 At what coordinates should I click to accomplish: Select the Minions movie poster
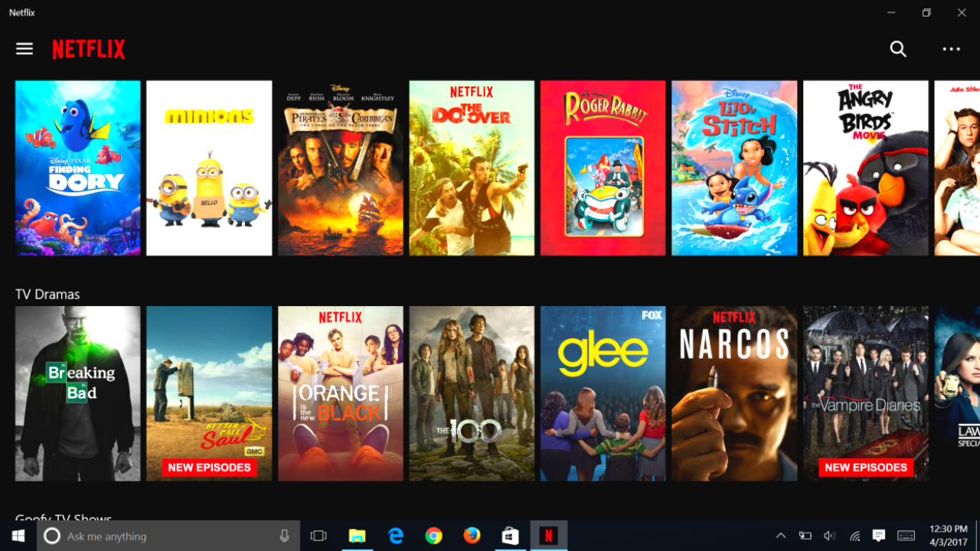[x=209, y=168]
